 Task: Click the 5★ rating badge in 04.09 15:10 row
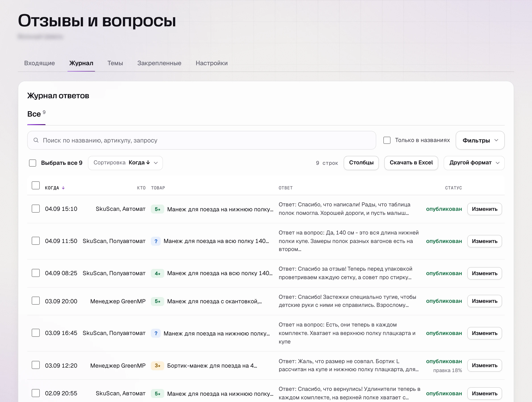(158, 209)
